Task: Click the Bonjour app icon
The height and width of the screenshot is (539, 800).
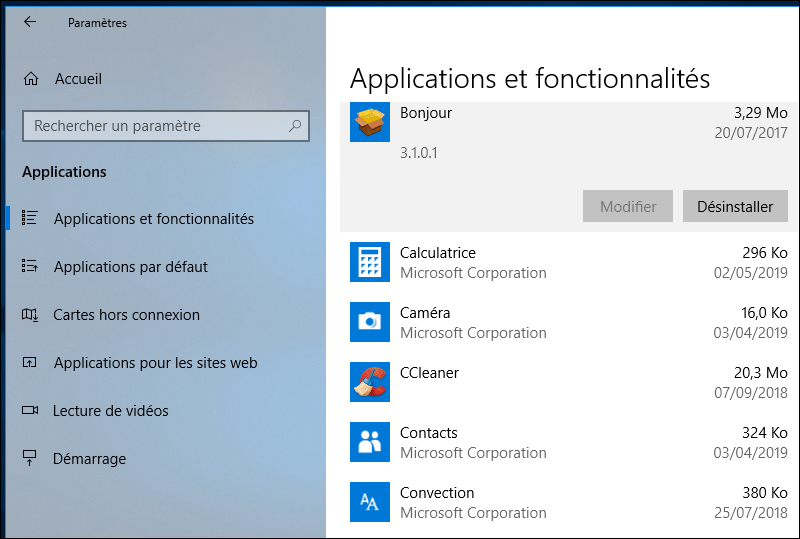Action: tap(369, 123)
